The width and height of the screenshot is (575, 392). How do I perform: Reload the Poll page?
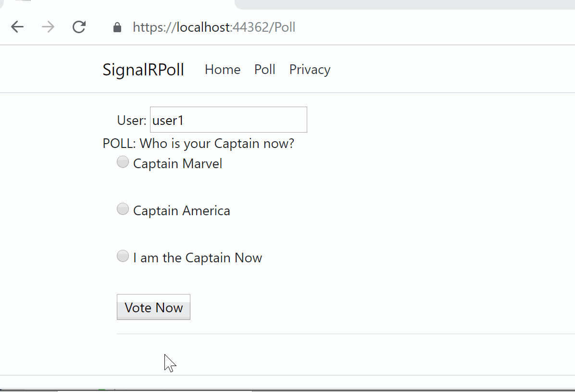tap(79, 27)
